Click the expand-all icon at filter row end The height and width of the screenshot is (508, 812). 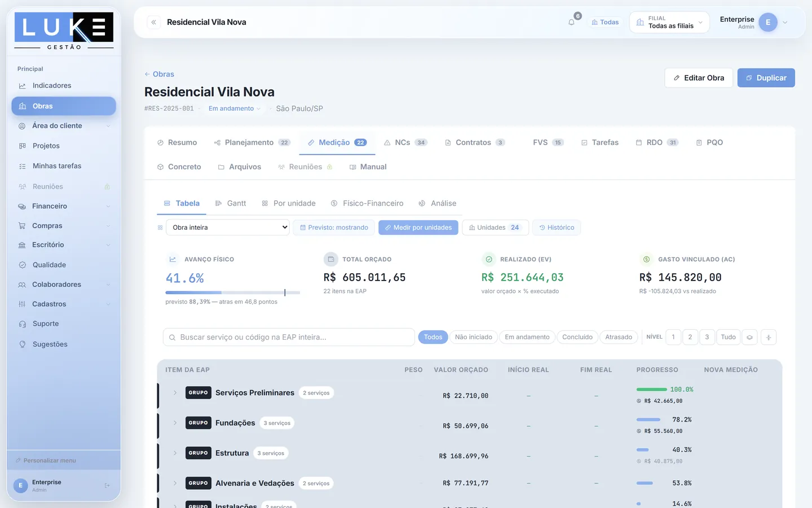coord(769,337)
